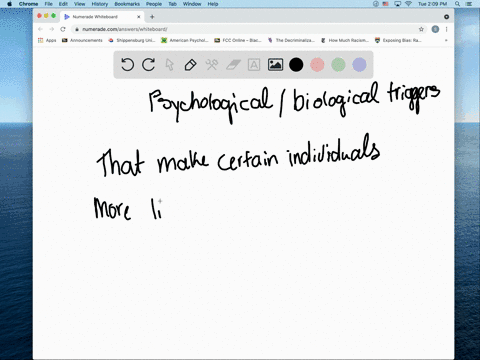Image resolution: width=480 pixels, height=360 pixels.
Task: Select the eraser tool
Action: pyautogui.click(x=233, y=65)
